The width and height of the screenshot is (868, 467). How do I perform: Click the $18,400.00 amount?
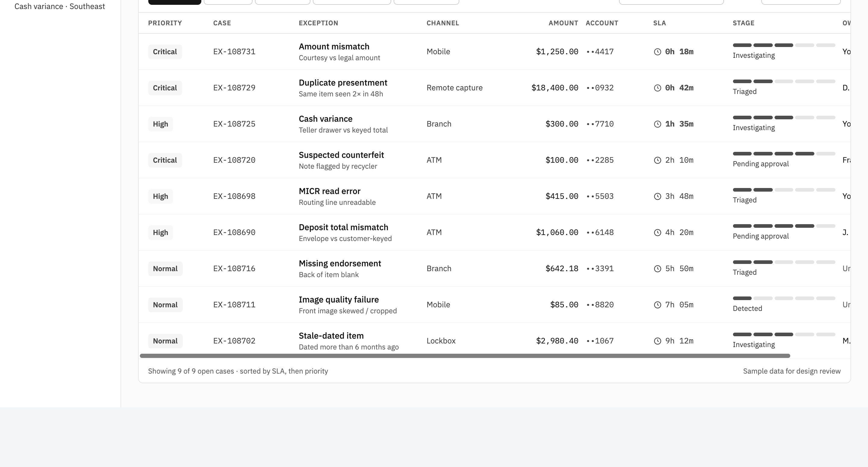pos(555,88)
